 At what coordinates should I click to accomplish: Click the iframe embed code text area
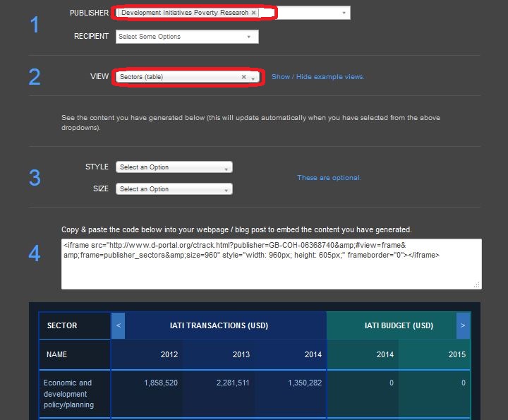click(x=272, y=264)
